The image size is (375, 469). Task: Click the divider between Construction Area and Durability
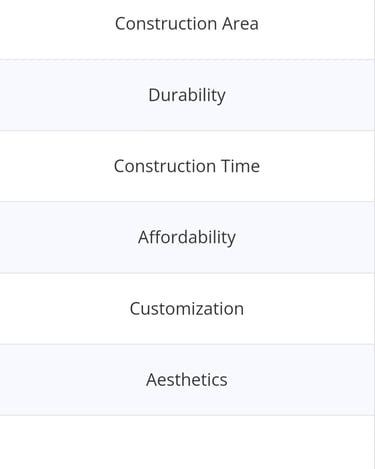tap(187, 60)
